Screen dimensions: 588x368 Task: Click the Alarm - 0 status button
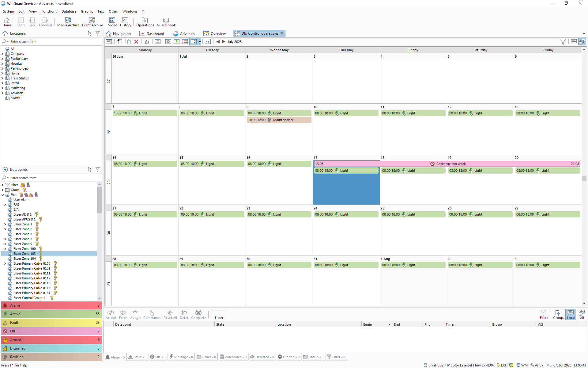(115, 357)
